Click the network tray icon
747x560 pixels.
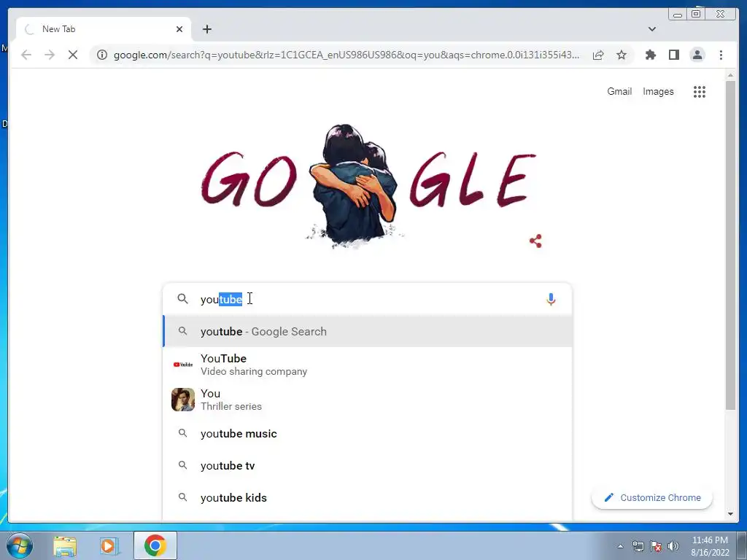pyautogui.click(x=638, y=546)
